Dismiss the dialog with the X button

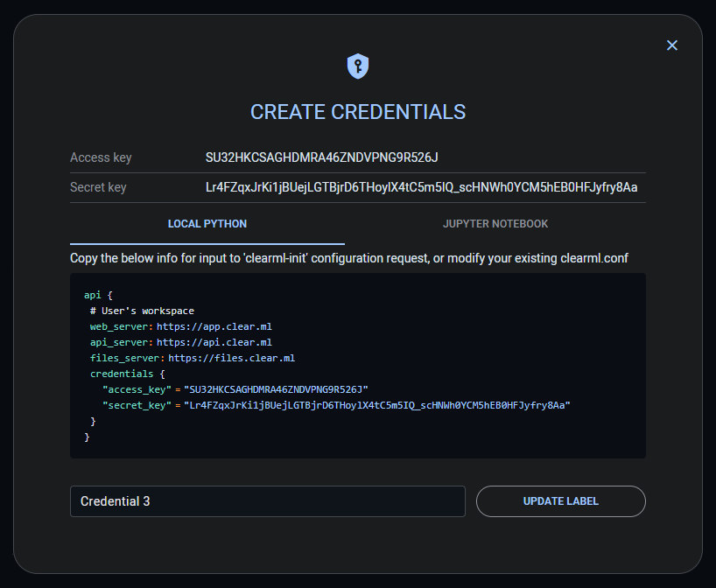tap(672, 45)
